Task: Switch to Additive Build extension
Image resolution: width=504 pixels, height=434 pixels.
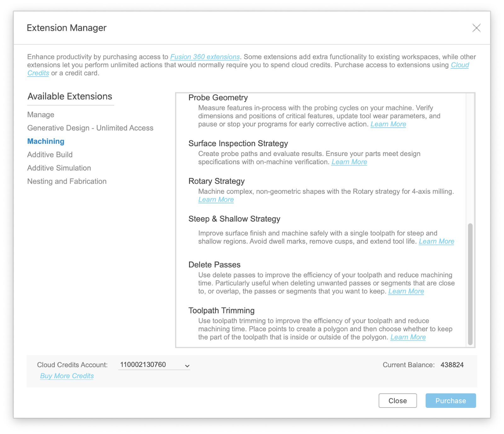Action: point(50,155)
